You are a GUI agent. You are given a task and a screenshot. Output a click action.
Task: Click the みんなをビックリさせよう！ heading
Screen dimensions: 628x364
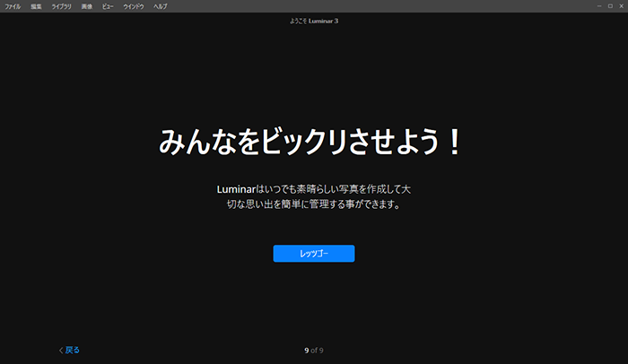pyautogui.click(x=310, y=142)
